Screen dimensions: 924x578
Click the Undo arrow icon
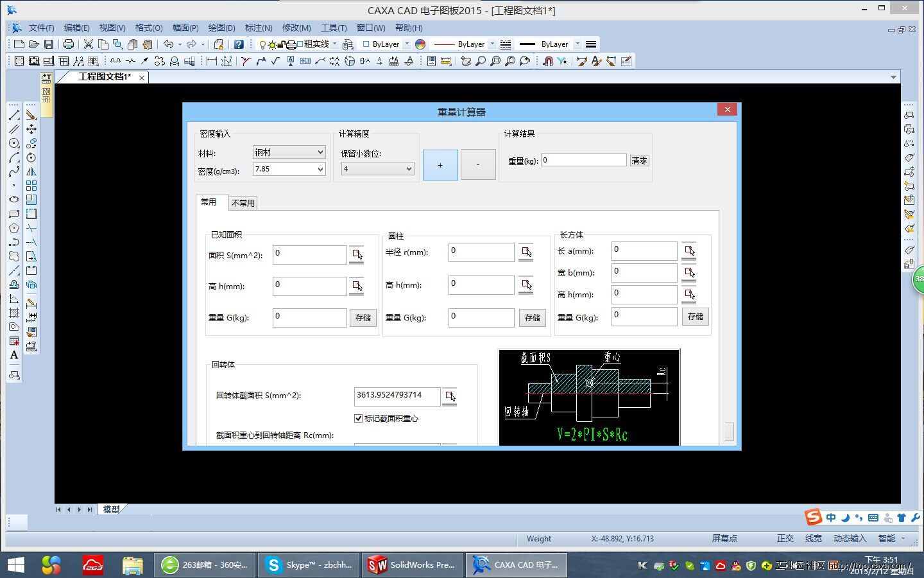tap(168, 44)
